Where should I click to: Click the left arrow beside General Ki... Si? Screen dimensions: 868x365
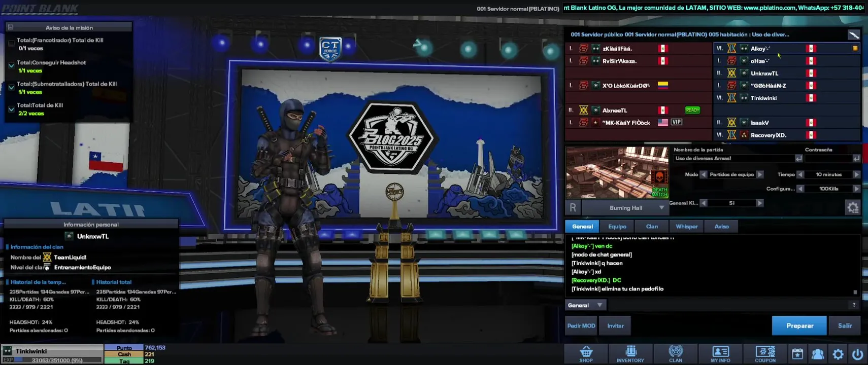pyautogui.click(x=704, y=203)
